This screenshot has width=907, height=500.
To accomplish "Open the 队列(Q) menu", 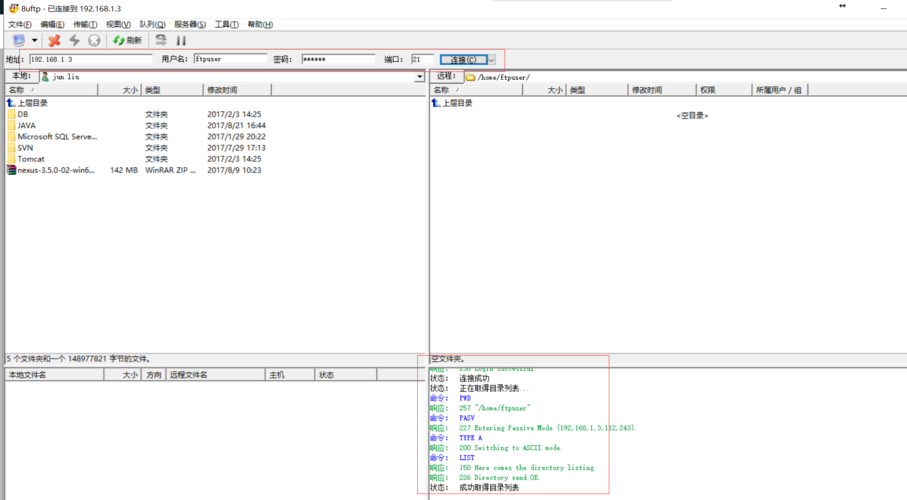I will (152, 24).
